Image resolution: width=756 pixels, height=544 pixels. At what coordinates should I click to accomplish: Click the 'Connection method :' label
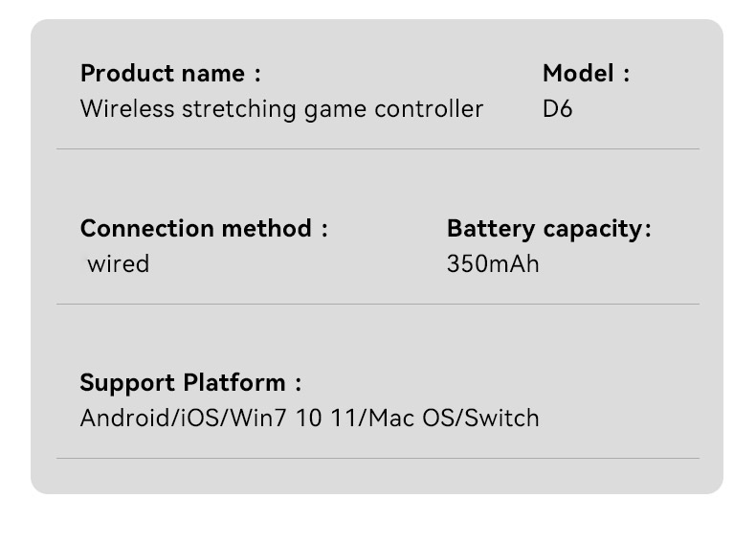[204, 228]
